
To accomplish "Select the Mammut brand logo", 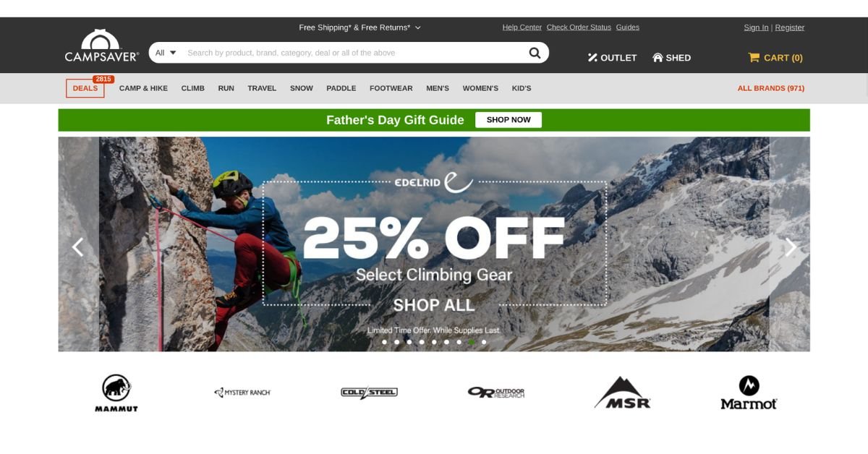I will [116, 393].
